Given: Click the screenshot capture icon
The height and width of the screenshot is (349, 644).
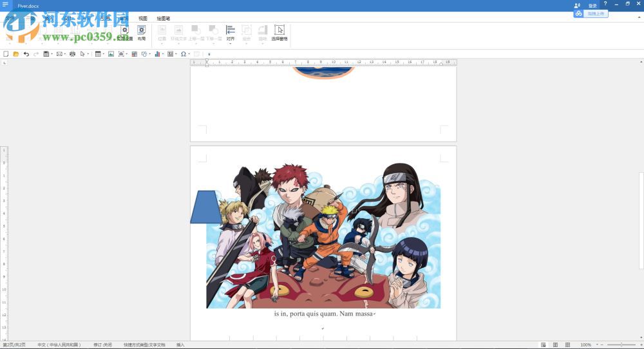Looking at the screenshot, I should 121,54.
